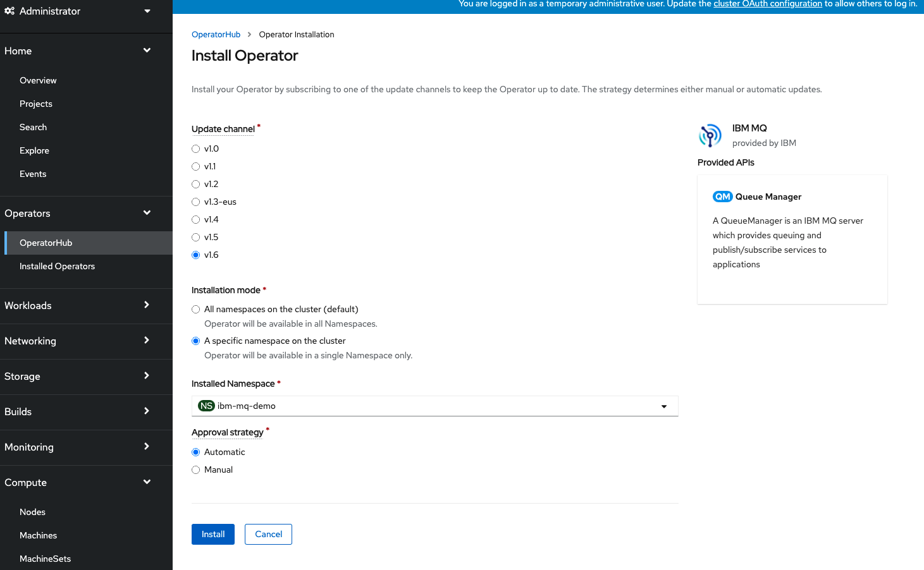924x570 pixels.
Task: Expand the Storage navigation section
Action: (x=86, y=377)
